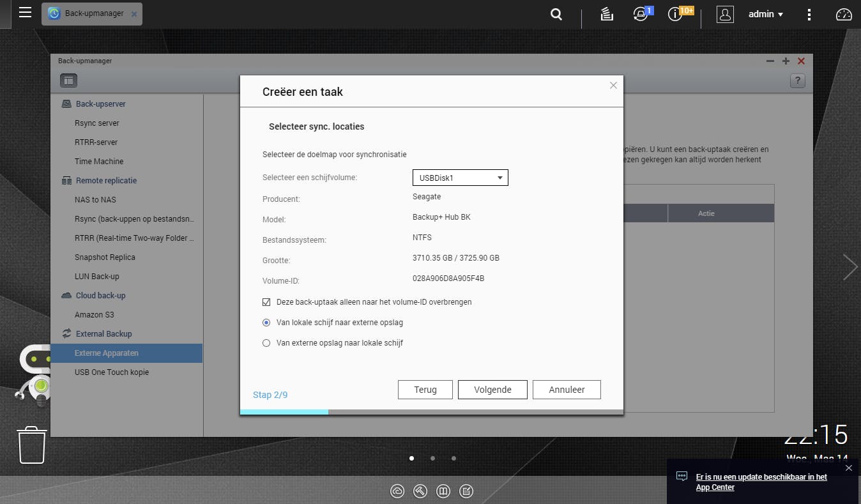Click the three-dot more options icon
Image resolution: width=861 pixels, height=504 pixels.
point(809,14)
